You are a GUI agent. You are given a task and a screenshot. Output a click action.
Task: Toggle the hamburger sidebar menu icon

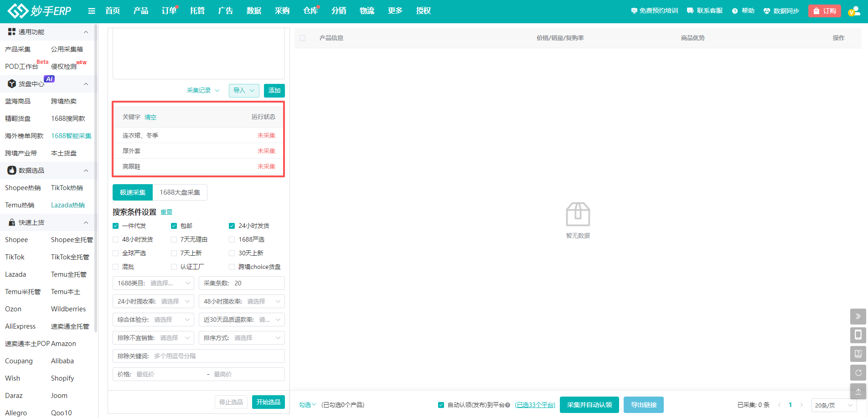(x=92, y=11)
